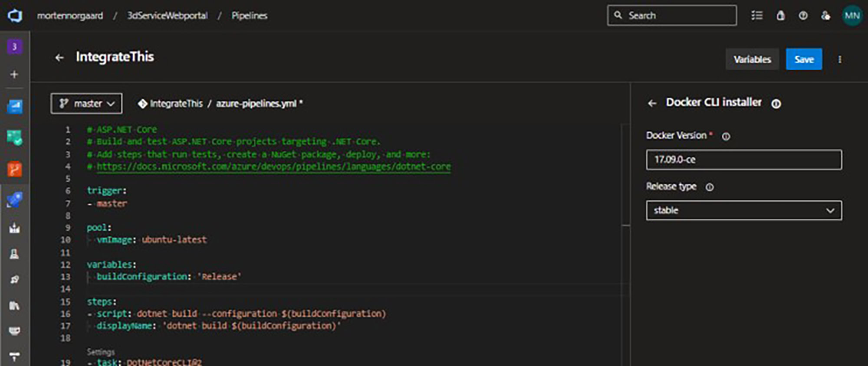This screenshot has width=868, height=366.
Task: Open more actions vertical ellipsis menu
Action: (840, 59)
